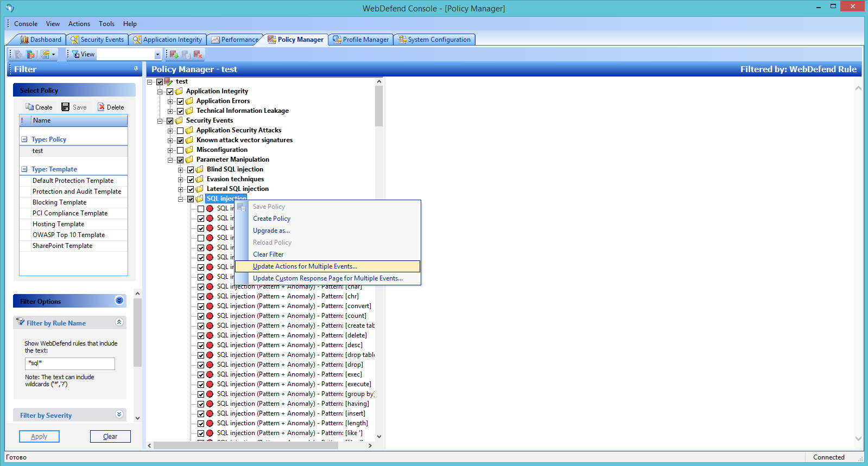Click the policy icon with green down arrow

pyautogui.click(x=174, y=54)
